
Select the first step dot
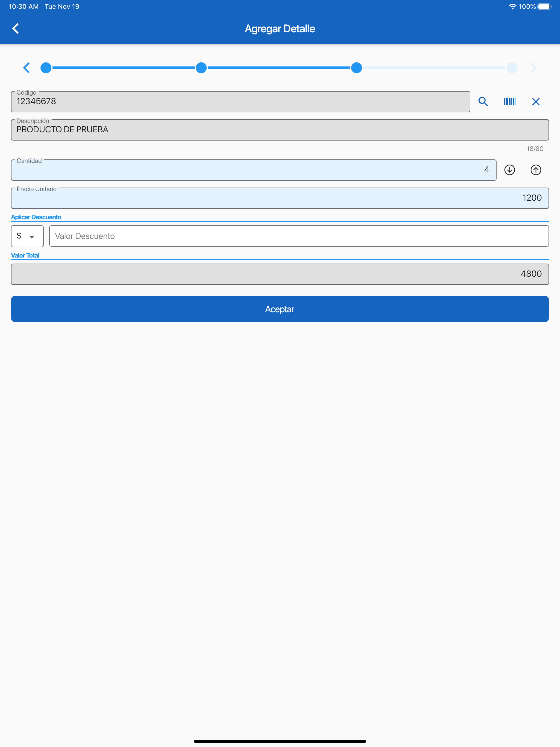pyautogui.click(x=46, y=68)
